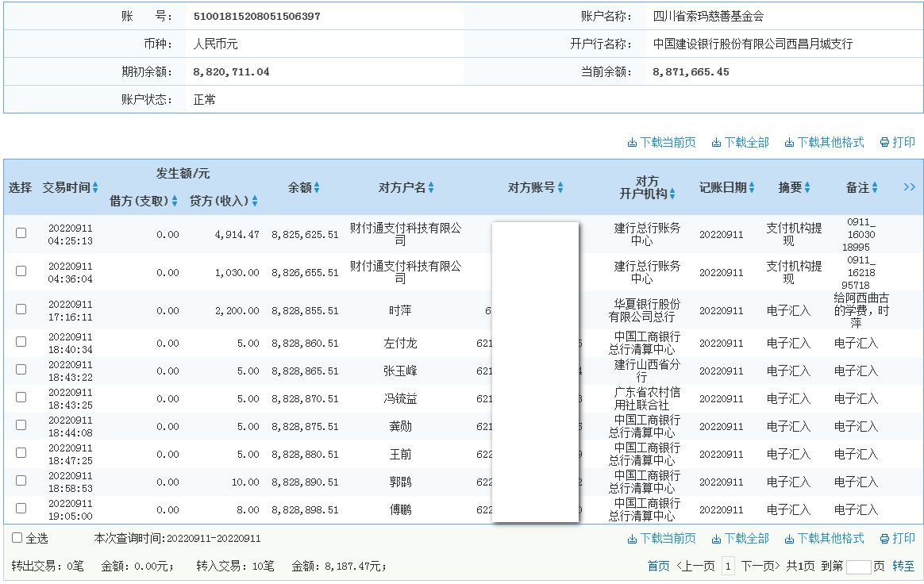924x584 pixels.
Task: Sort by 余额 column arrows
Action: pos(317,187)
